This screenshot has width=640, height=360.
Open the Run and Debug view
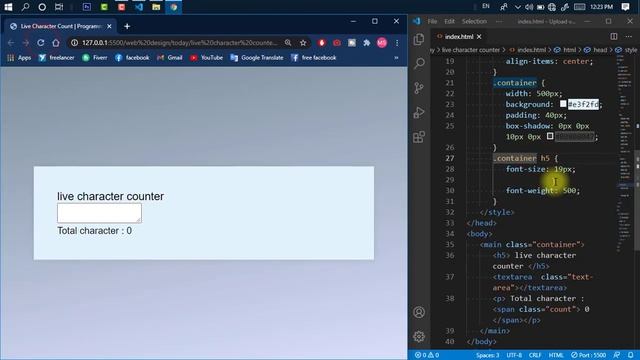pyautogui.click(x=419, y=112)
